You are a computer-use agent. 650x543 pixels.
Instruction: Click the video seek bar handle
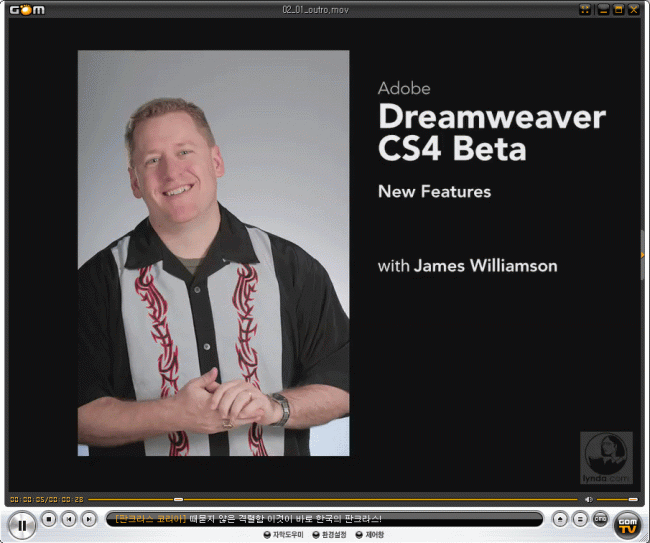pos(178,499)
